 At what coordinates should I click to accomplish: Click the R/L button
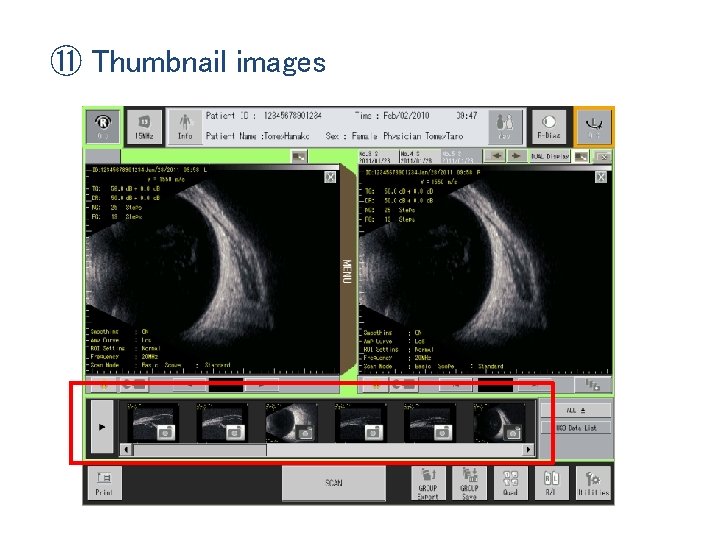coord(551,484)
